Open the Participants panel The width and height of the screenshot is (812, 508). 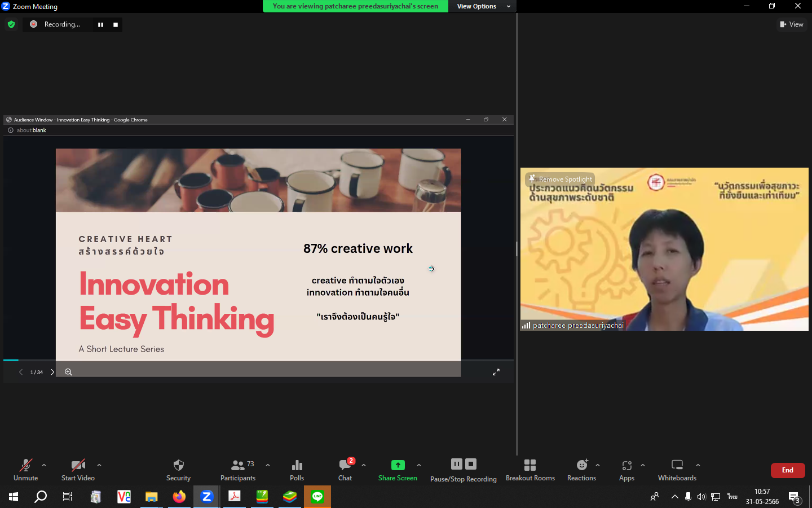point(237,470)
